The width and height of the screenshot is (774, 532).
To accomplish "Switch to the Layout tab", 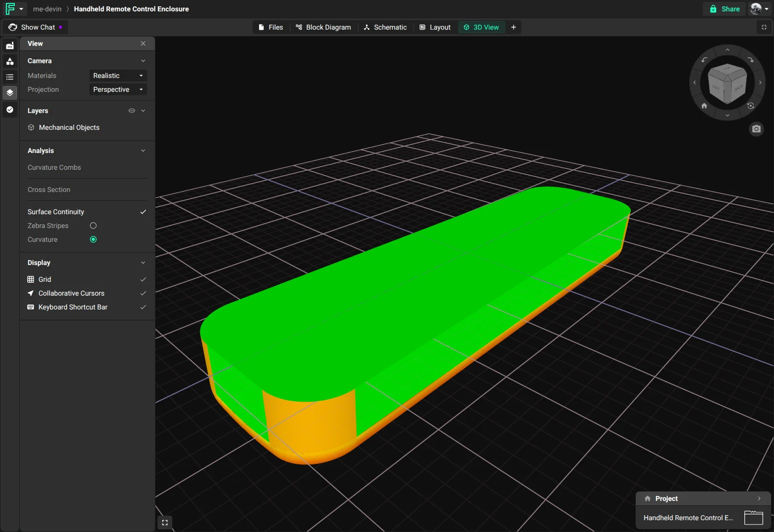I will (x=435, y=27).
